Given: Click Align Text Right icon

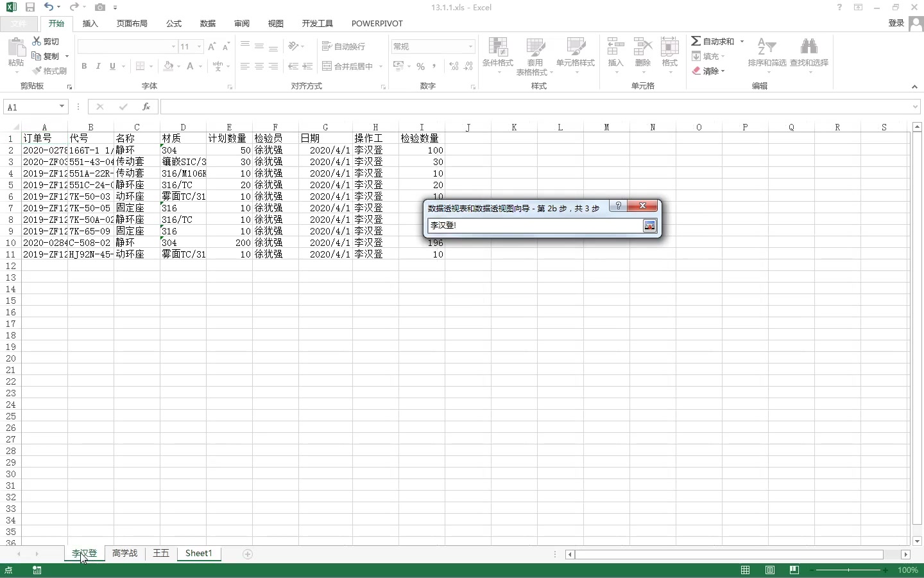Looking at the screenshot, I should [x=273, y=66].
